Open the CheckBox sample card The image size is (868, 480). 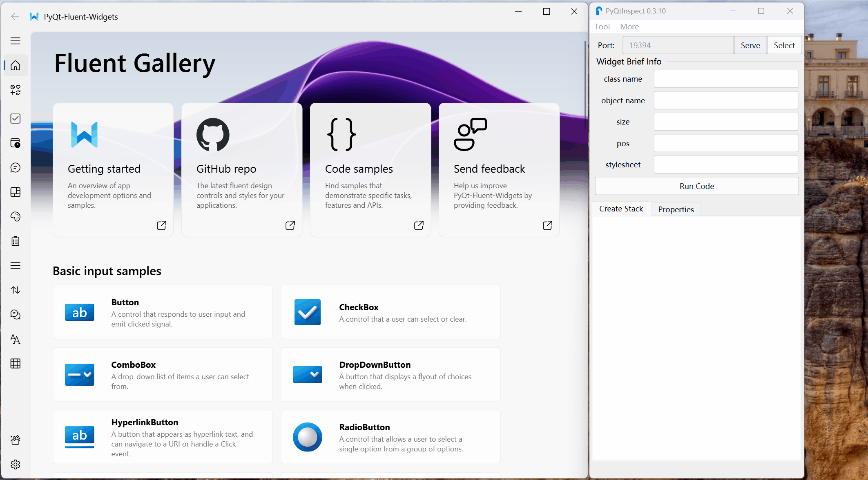pyautogui.click(x=390, y=312)
